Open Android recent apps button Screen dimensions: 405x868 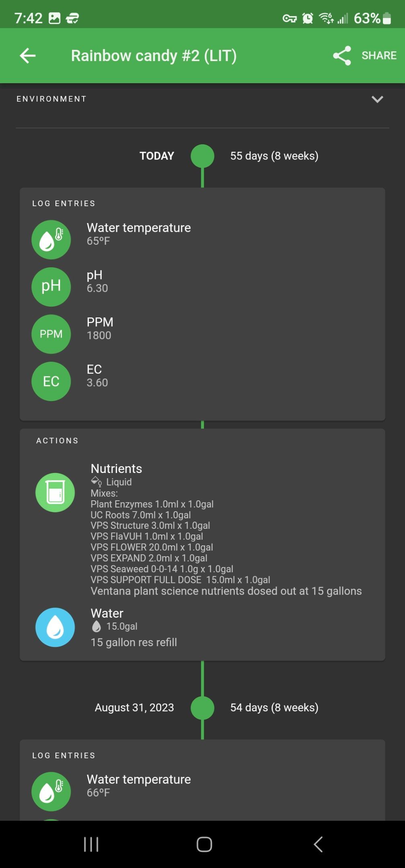(x=91, y=844)
